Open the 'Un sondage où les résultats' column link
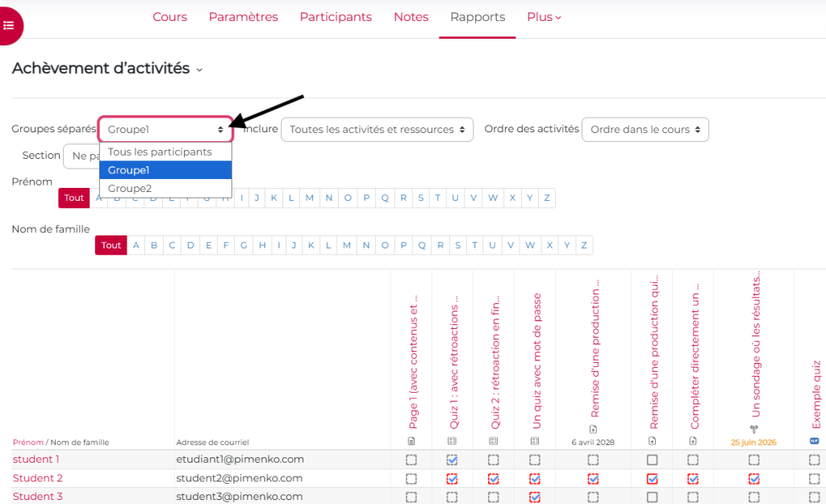This screenshot has width=826, height=504. [755, 344]
